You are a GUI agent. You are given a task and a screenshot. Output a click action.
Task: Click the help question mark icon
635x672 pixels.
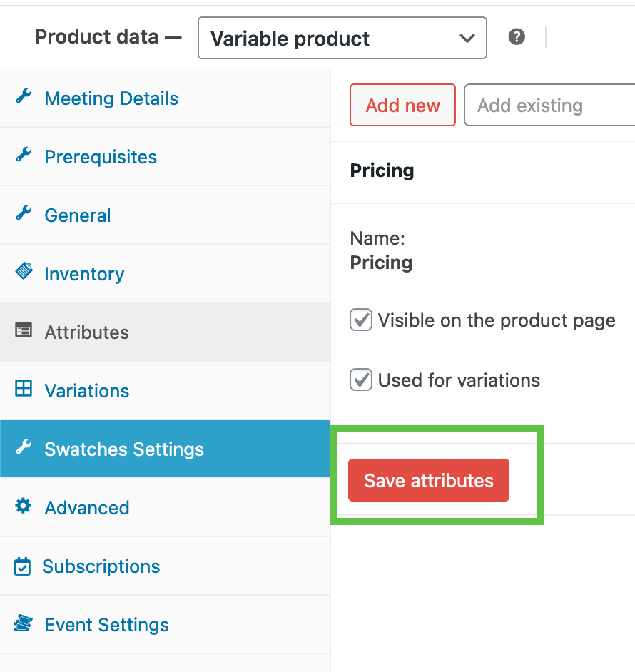[x=517, y=37]
